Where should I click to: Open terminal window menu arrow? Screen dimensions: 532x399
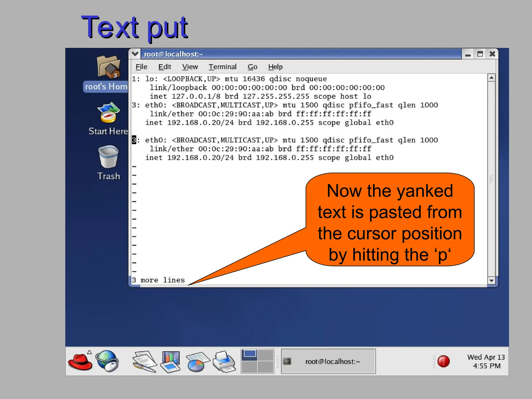point(135,54)
